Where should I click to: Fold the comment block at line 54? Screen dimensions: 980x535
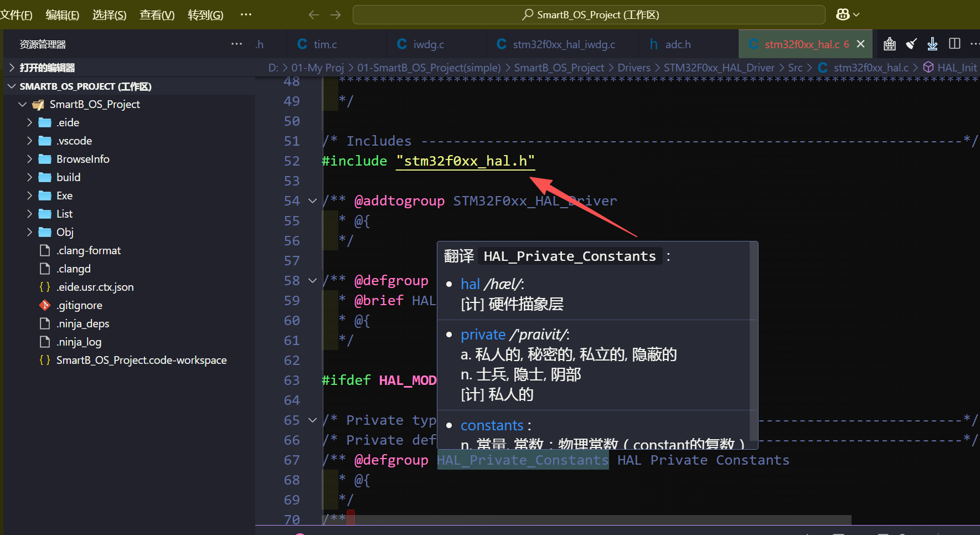[x=312, y=200]
